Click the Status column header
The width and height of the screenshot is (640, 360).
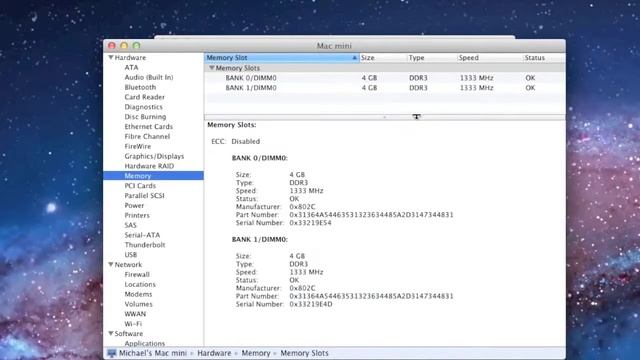click(x=544, y=58)
